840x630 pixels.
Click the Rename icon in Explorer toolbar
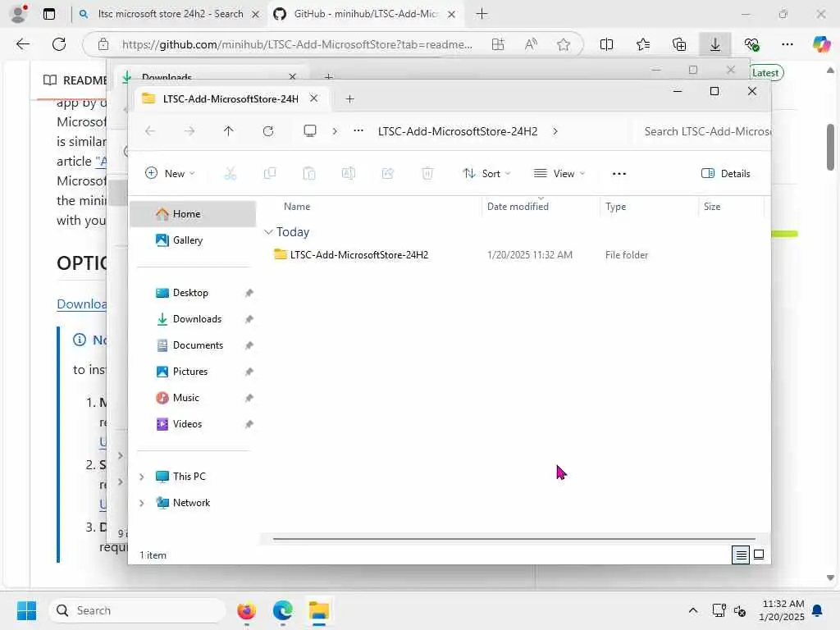348,174
